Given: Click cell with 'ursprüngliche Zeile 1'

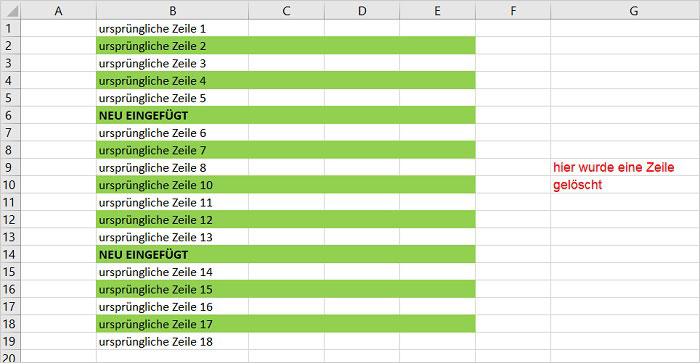Looking at the screenshot, I should pyautogui.click(x=172, y=29).
